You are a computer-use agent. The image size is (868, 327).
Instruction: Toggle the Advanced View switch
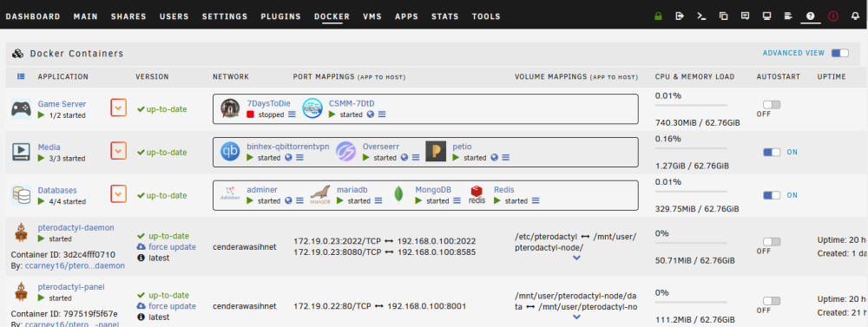tap(839, 53)
